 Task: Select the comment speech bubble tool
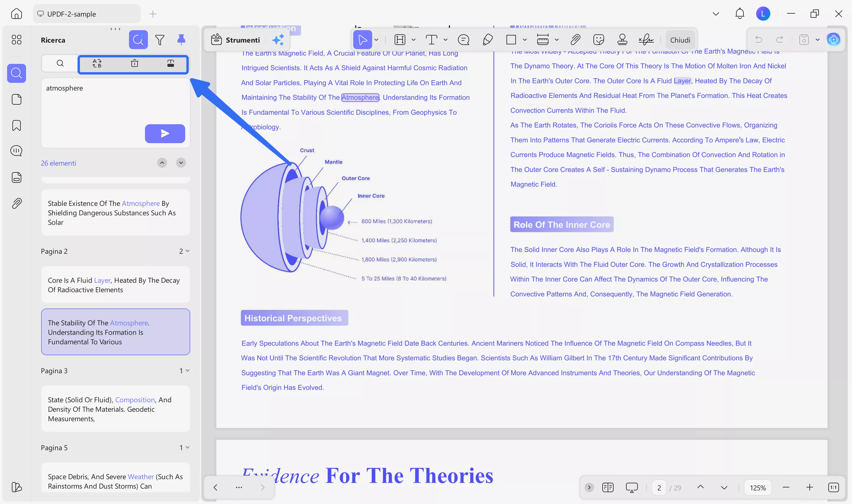pyautogui.click(x=464, y=40)
